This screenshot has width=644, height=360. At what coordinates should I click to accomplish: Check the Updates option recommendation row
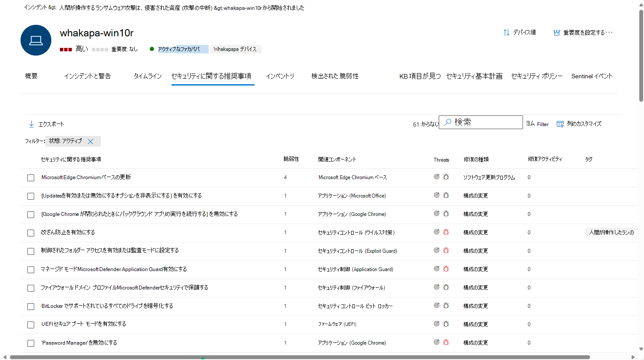[31, 196]
